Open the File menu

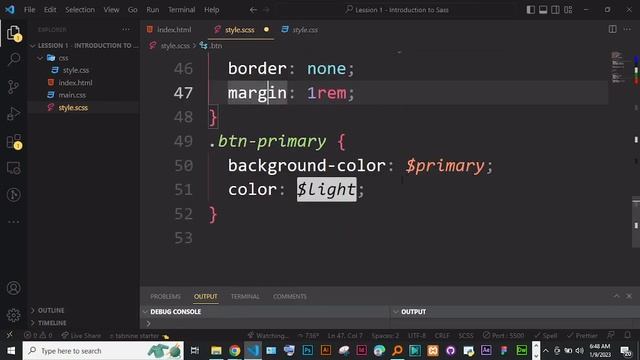coord(29,10)
